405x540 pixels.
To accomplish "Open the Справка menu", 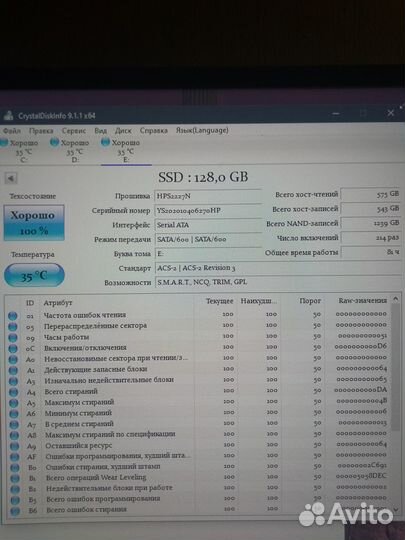I will coord(154,131).
